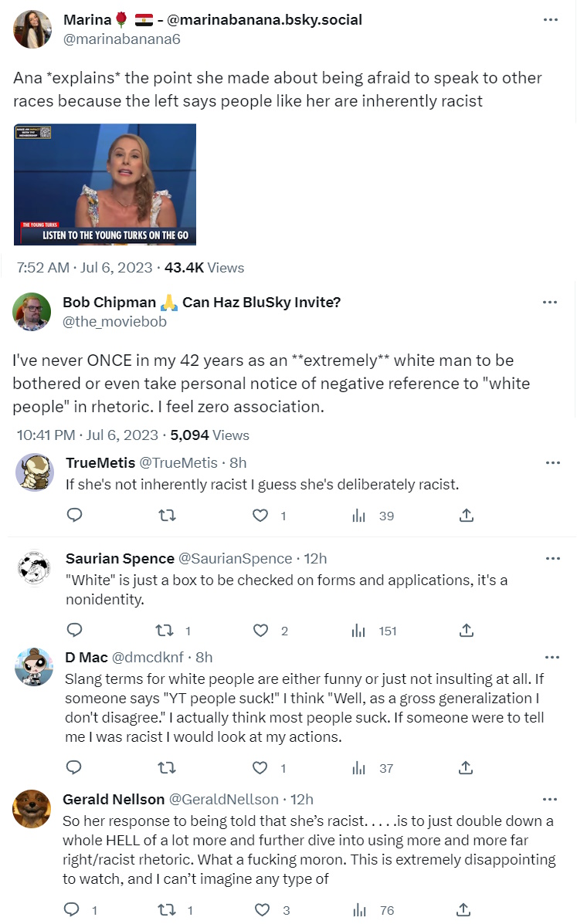The image size is (577, 924).
Task: Open reply box for D Mac's tweet
Action: (75, 767)
